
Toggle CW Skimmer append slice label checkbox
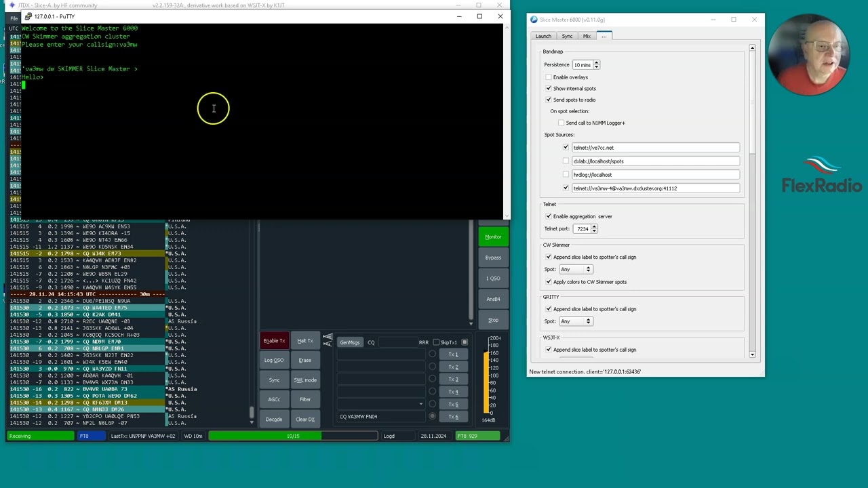pyautogui.click(x=549, y=257)
